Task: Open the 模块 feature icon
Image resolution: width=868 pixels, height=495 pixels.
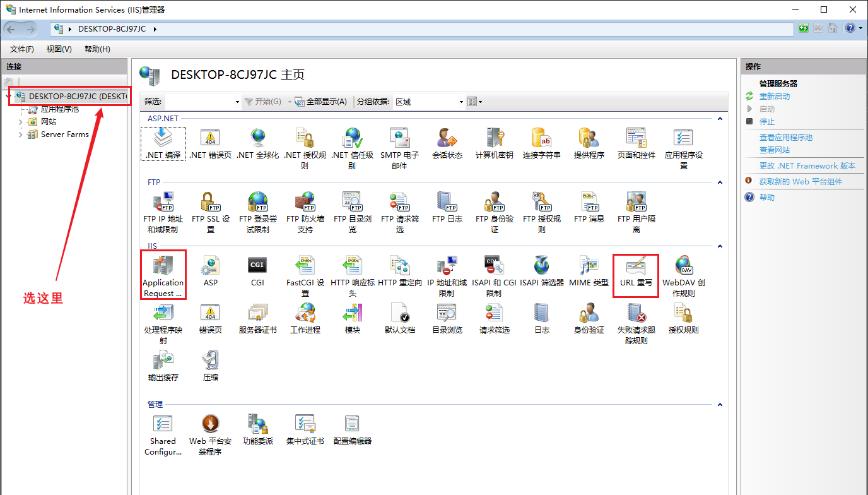Action: coord(353,319)
